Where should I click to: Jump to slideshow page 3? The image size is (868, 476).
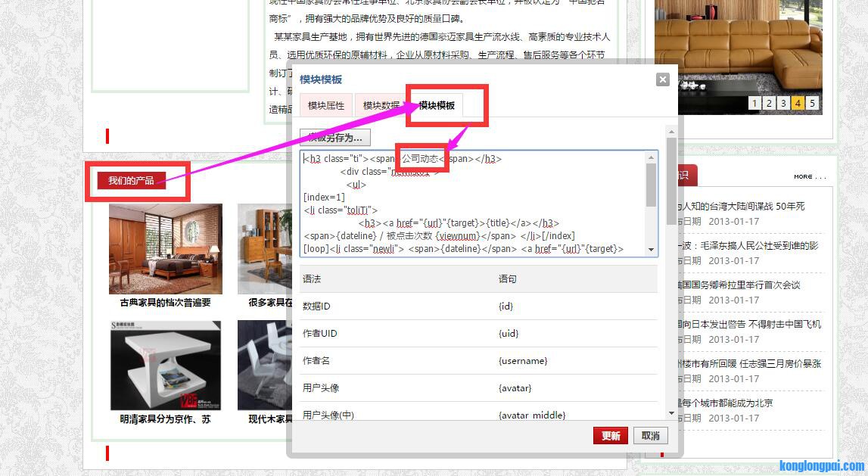click(x=783, y=104)
